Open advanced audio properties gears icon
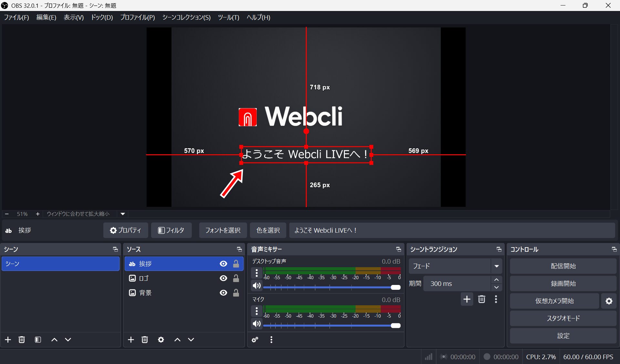620x364 pixels. [x=255, y=339]
